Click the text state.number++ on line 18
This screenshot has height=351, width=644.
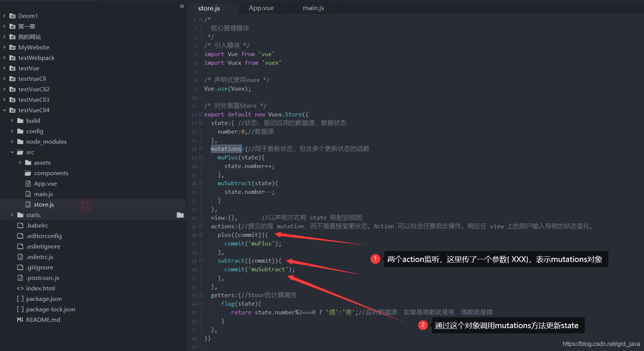click(248, 166)
